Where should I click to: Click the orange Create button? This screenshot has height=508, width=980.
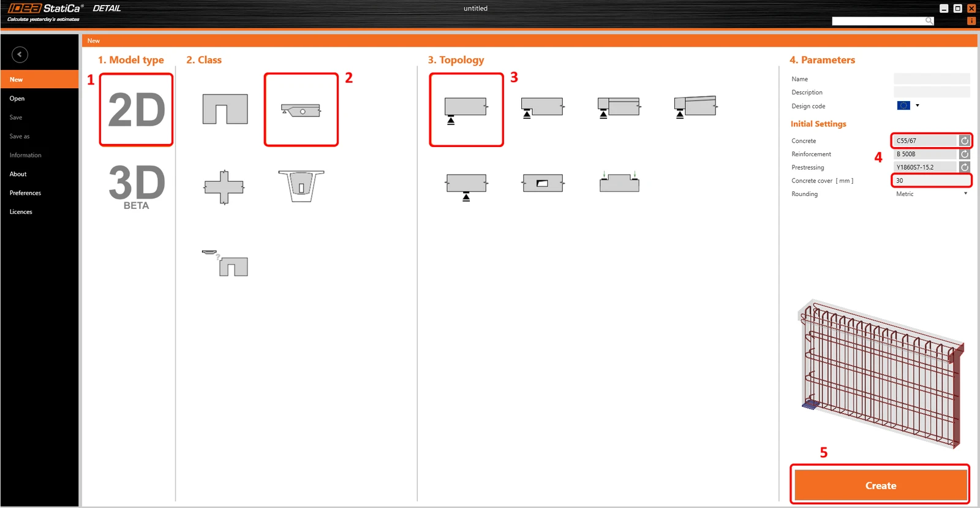point(880,485)
